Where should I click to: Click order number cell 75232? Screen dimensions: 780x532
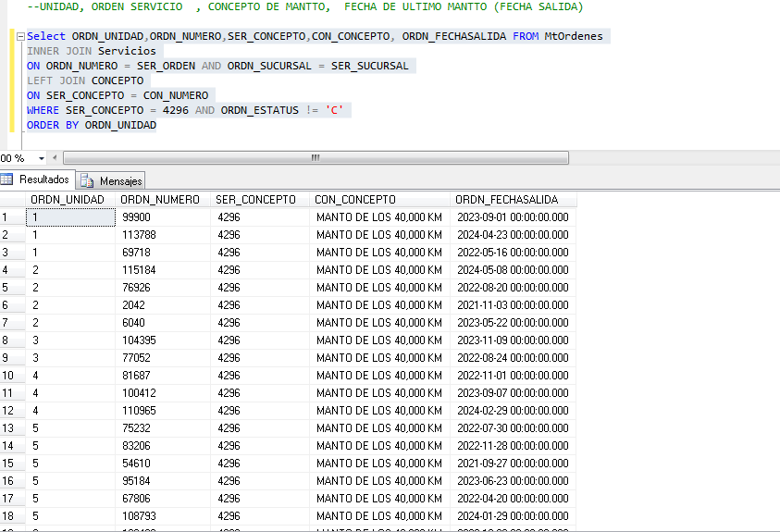tap(163, 428)
